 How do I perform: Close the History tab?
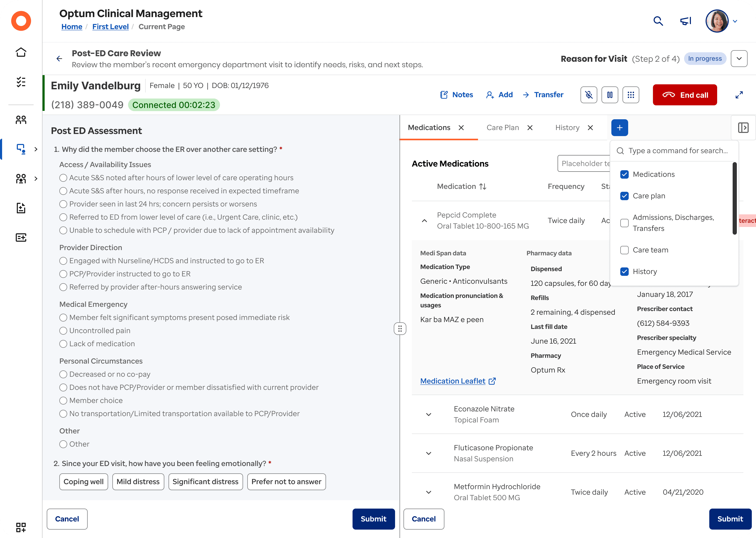coord(590,128)
